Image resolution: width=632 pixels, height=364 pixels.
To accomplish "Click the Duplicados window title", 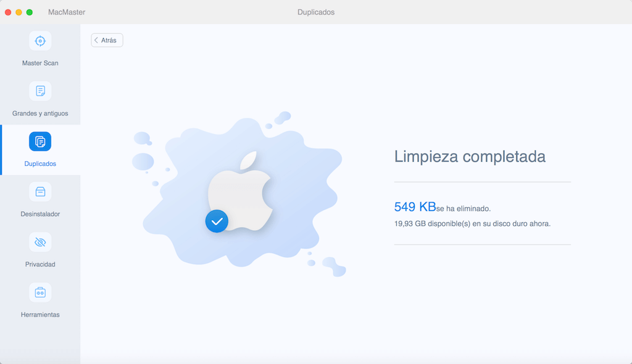I will (x=316, y=12).
